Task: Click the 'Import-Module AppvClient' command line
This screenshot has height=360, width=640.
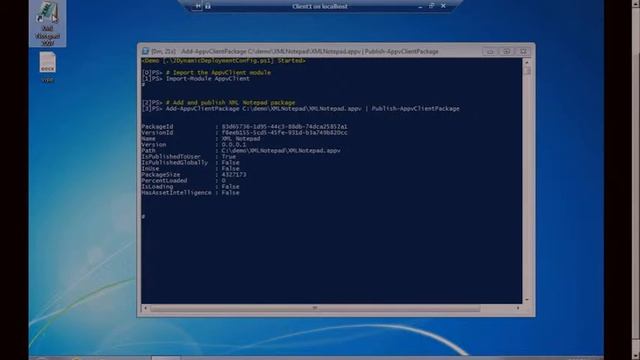Action: [207, 78]
